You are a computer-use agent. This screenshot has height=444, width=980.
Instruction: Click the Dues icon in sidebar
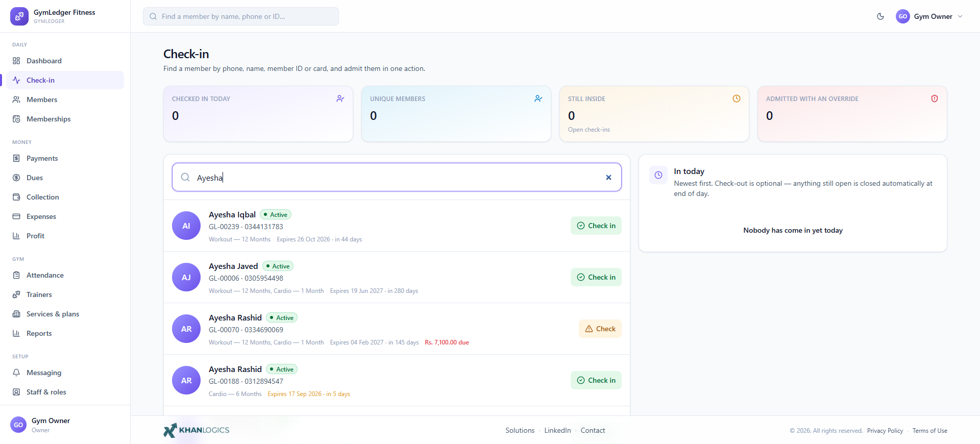[16, 178]
